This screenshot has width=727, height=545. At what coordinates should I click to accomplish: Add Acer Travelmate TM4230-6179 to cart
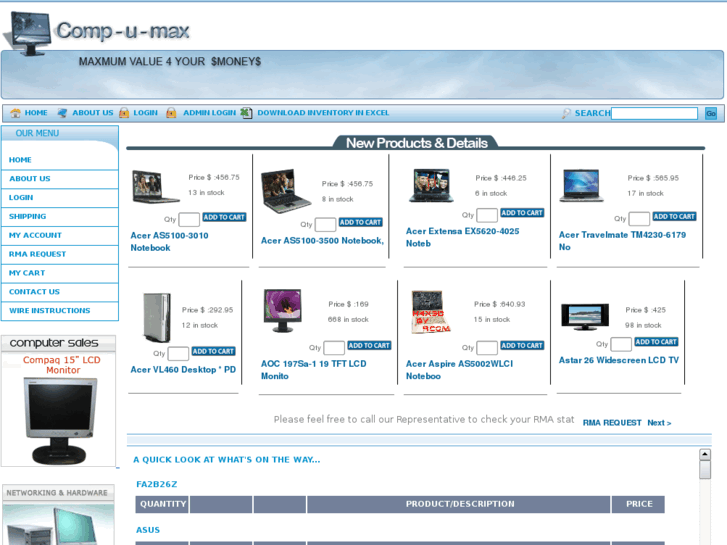(x=674, y=217)
